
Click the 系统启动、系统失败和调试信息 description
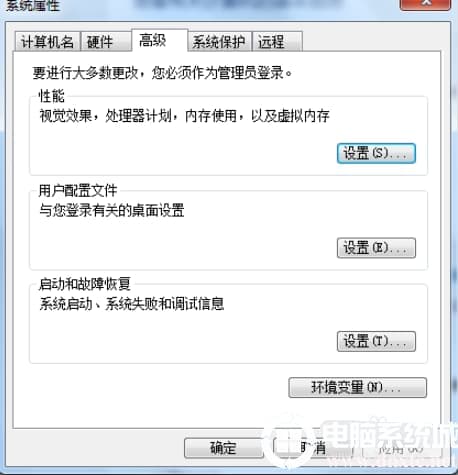point(132,304)
